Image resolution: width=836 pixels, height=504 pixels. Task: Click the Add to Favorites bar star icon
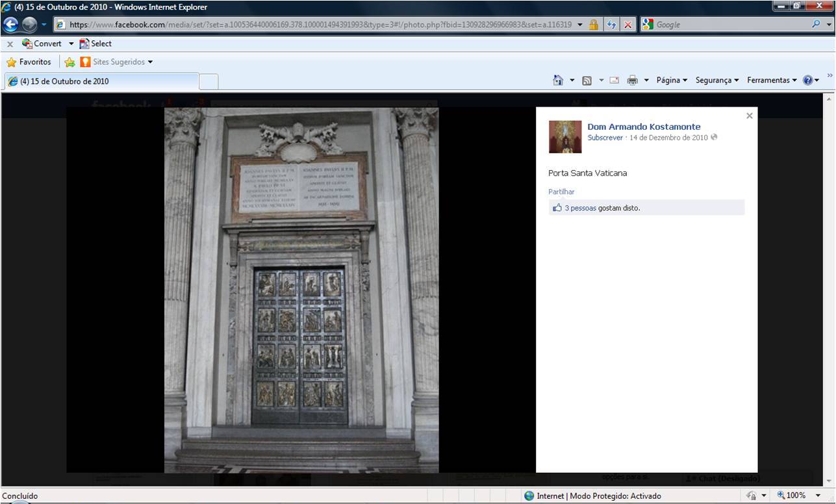pos(70,62)
